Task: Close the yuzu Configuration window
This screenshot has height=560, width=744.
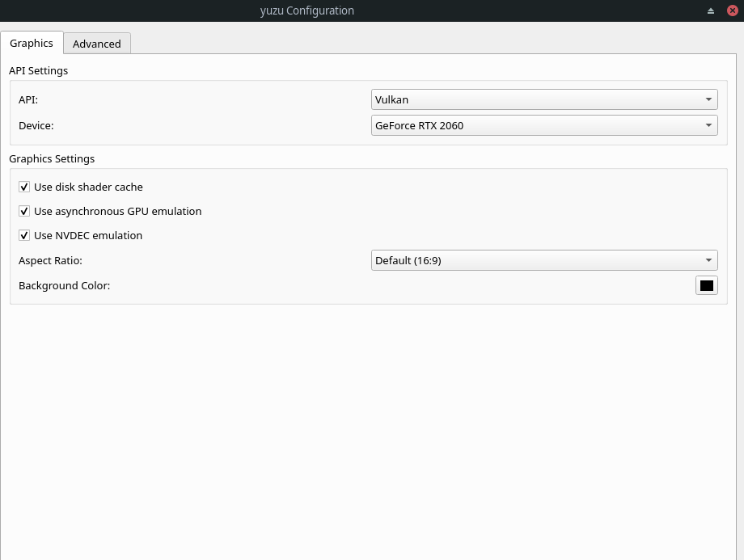Action: point(732,11)
